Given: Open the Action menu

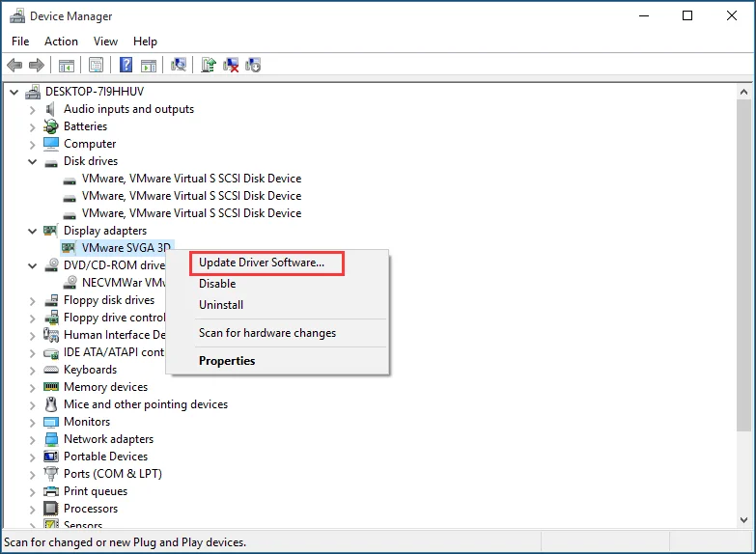Looking at the screenshot, I should pos(61,42).
